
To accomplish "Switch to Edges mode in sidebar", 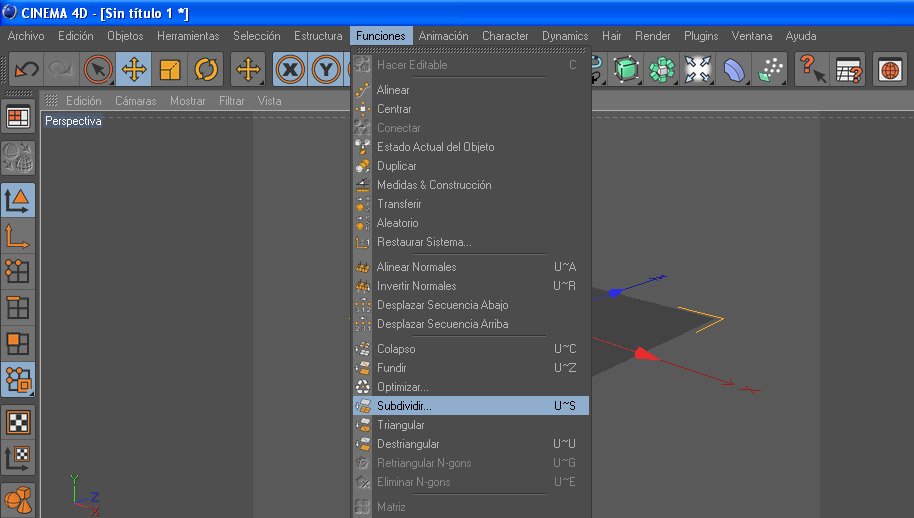I will click(x=18, y=308).
